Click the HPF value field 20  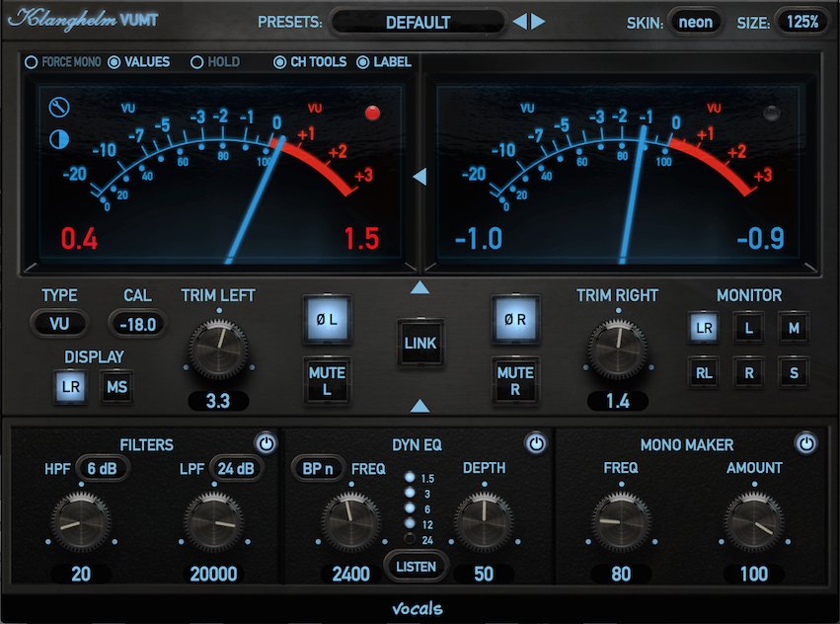(x=81, y=575)
